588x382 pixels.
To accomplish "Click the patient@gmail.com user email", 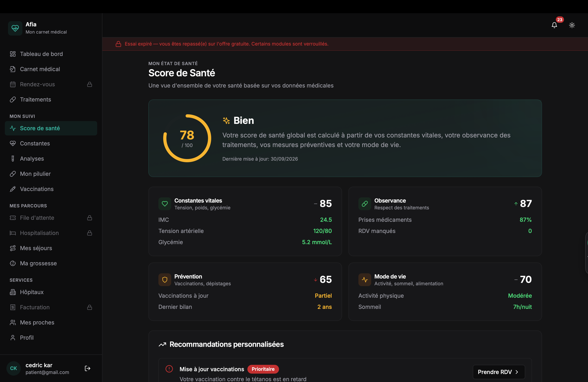I will click(x=47, y=372).
